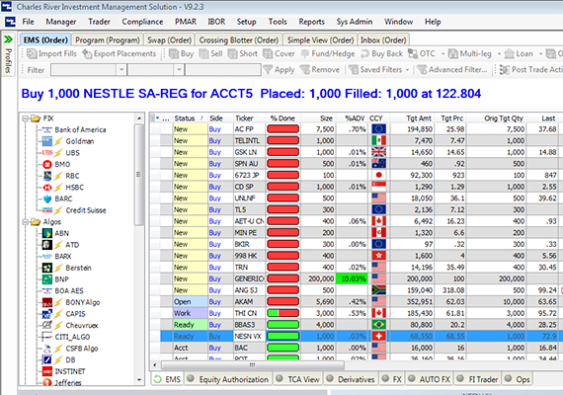Click the Post Trade Actions button
The height and width of the screenshot is (395, 563).
[531, 70]
